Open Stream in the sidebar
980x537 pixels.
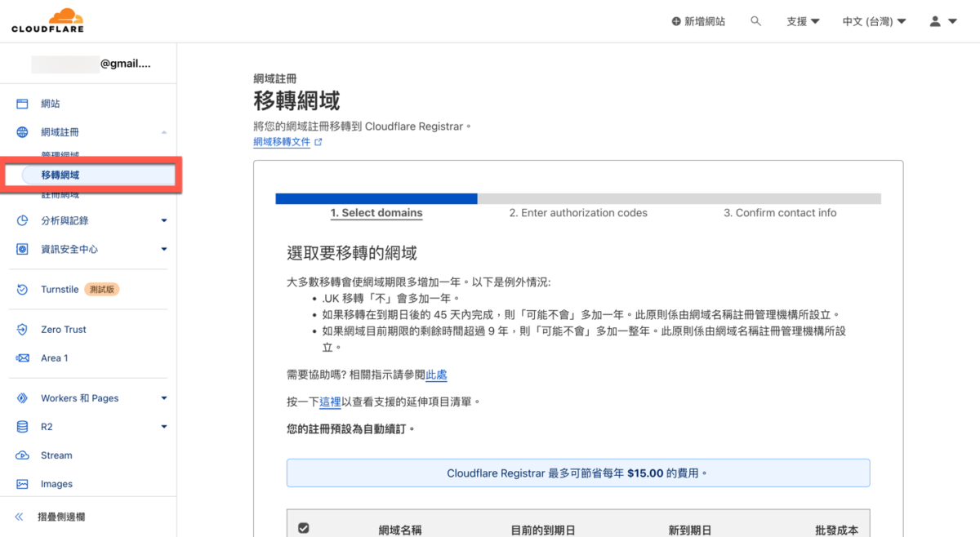(x=56, y=455)
